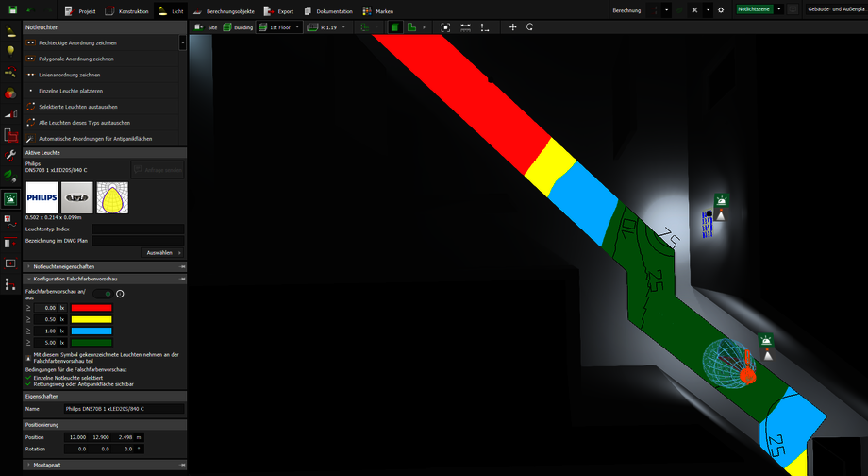This screenshot has height=476, width=868.
Task: Click the Building navigation button
Action: point(237,27)
